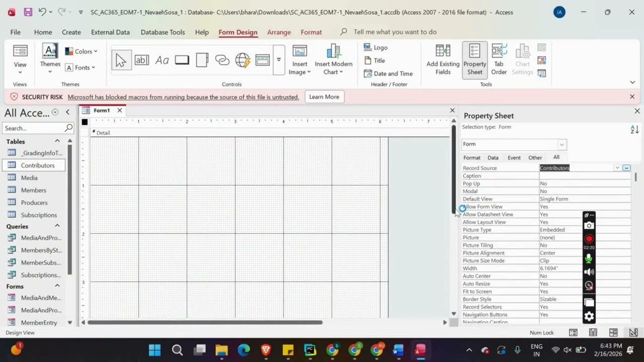Toggle the Property Sheet button
The width and height of the screenshot is (644, 362).
click(474, 60)
